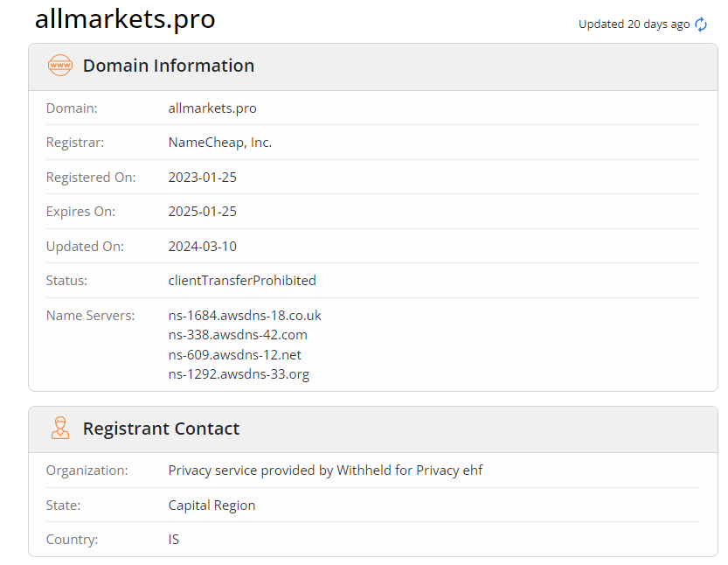Click the Domain Information section header
728x565 pixels.
point(169,66)
